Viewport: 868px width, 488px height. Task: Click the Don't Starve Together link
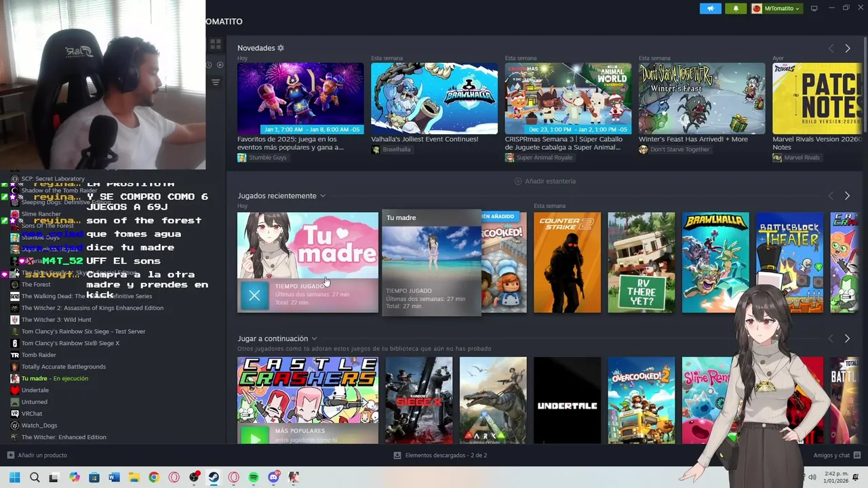click(674, 149)
